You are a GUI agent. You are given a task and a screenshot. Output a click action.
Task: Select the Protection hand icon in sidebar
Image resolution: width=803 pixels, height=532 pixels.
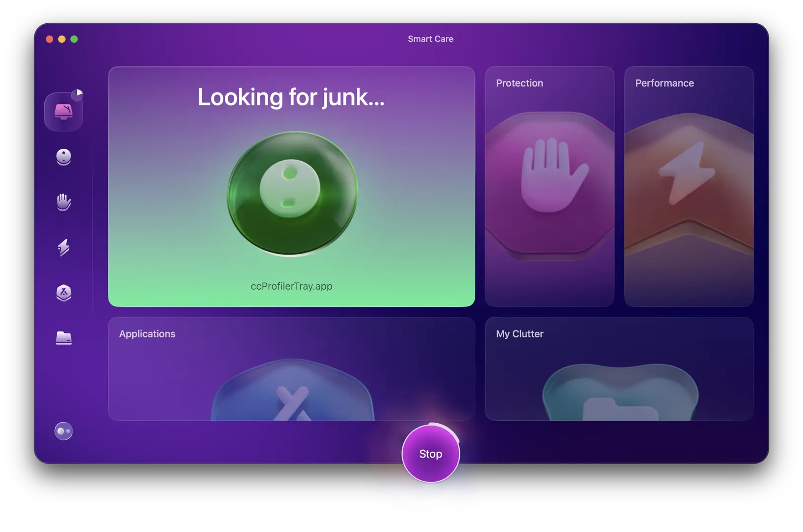pyautogui.click(x=64, y=202)
